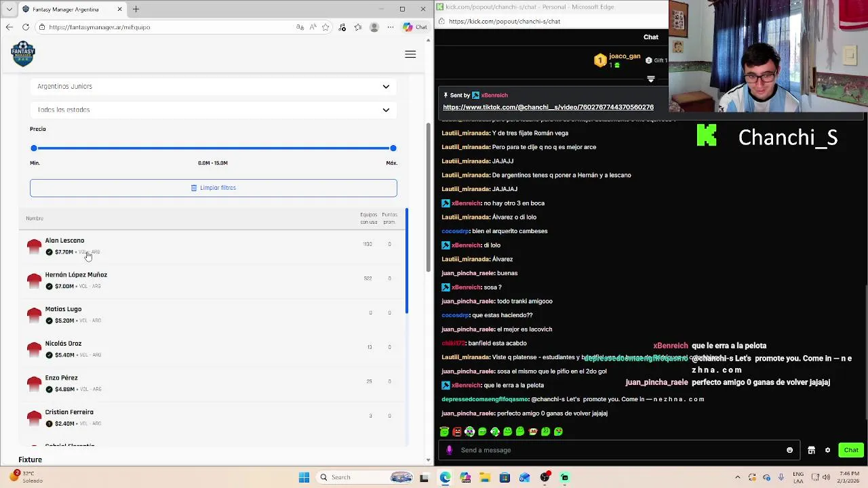Select player Cristian Ferreira

tap(213, 418)
